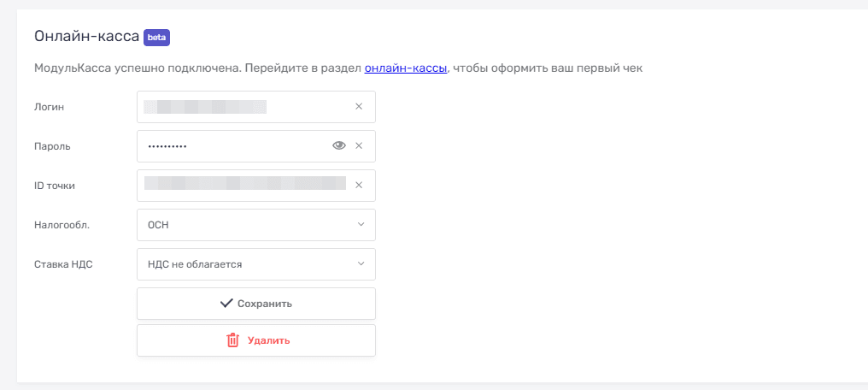Clear the Пароль field with its X icon
This screenshot has height=390, width=868.
359,146
